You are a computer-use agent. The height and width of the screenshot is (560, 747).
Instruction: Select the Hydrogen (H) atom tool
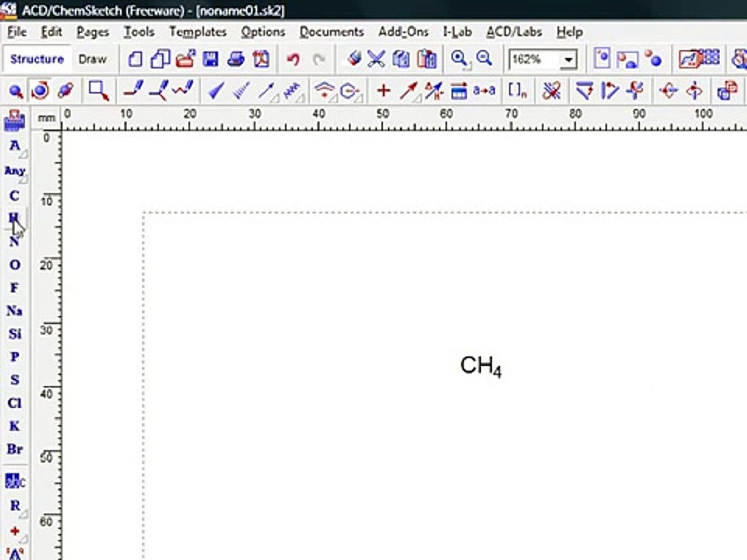pos(15,218)
